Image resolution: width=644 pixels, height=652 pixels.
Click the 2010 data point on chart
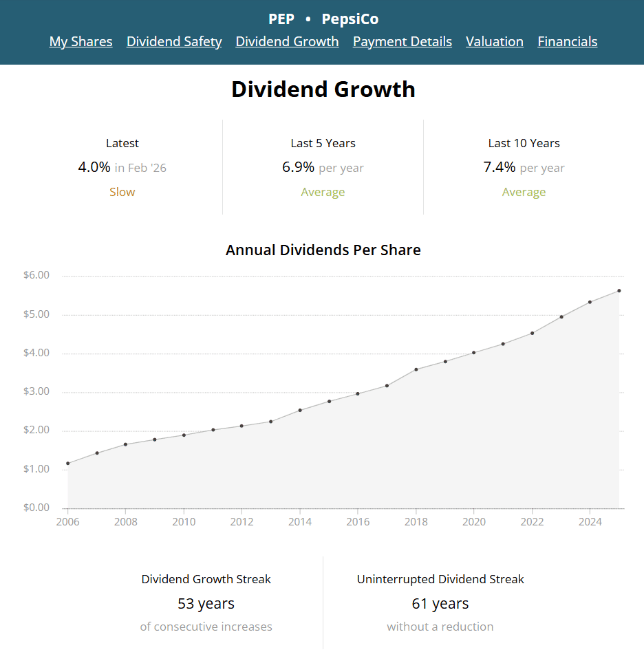(x=184, y=435)
